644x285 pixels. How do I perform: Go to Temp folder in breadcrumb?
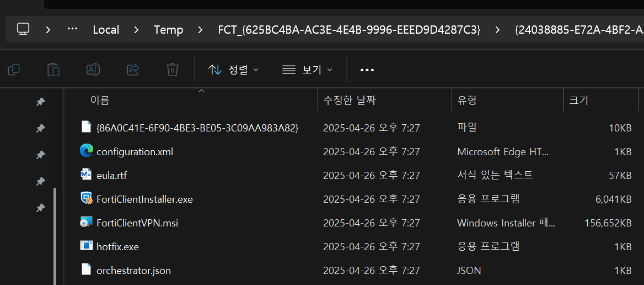click(x=168, y=30)
